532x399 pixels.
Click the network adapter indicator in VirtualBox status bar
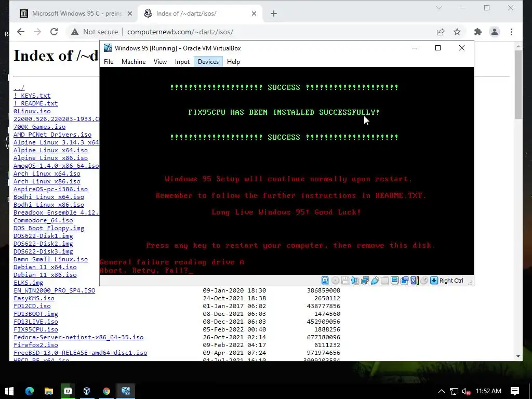[x=365, y=280]
